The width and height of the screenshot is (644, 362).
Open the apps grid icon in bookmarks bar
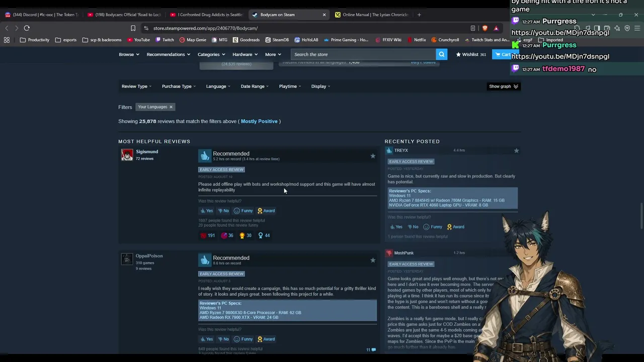coord(7,40)
